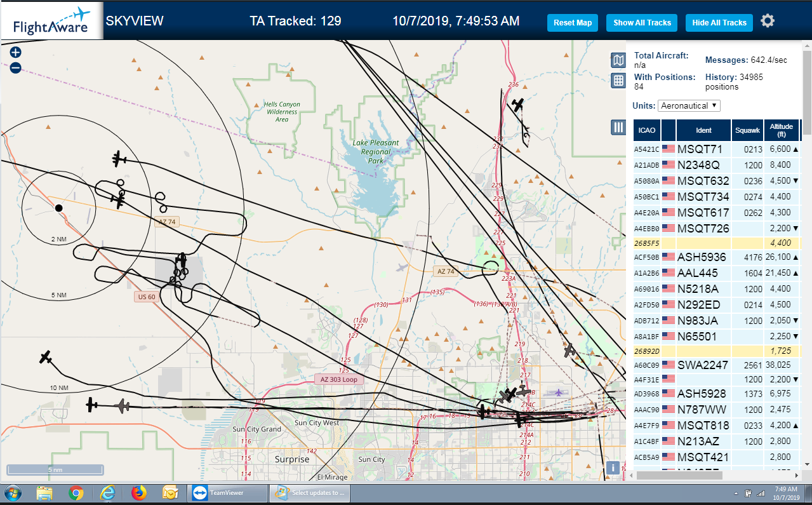Open the settings gear icon
Image resolution: width=812 pixels, height=505 pixels.
coord(768,22)
